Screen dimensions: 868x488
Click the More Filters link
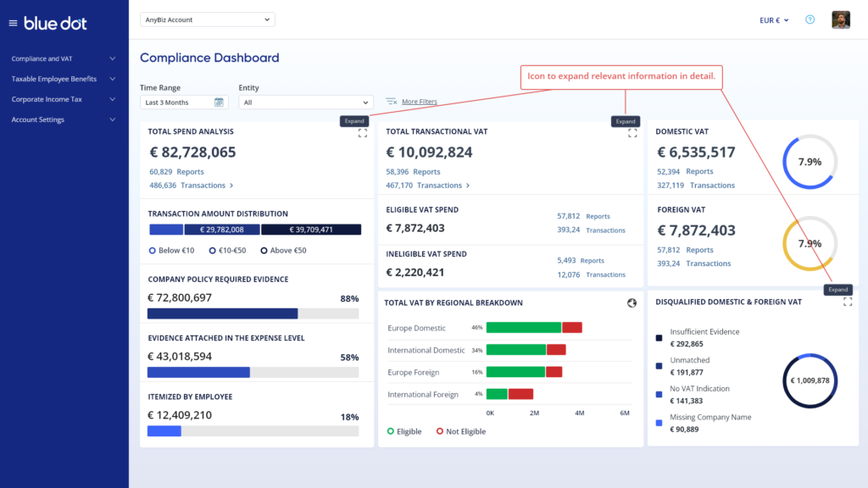(x=420, y=102)
